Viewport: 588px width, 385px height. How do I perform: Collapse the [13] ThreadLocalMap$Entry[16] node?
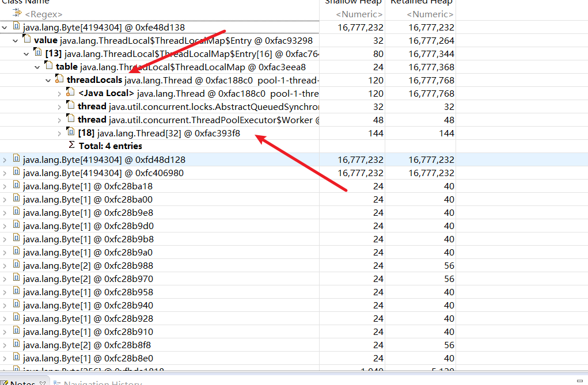click(x=26, y=54)
